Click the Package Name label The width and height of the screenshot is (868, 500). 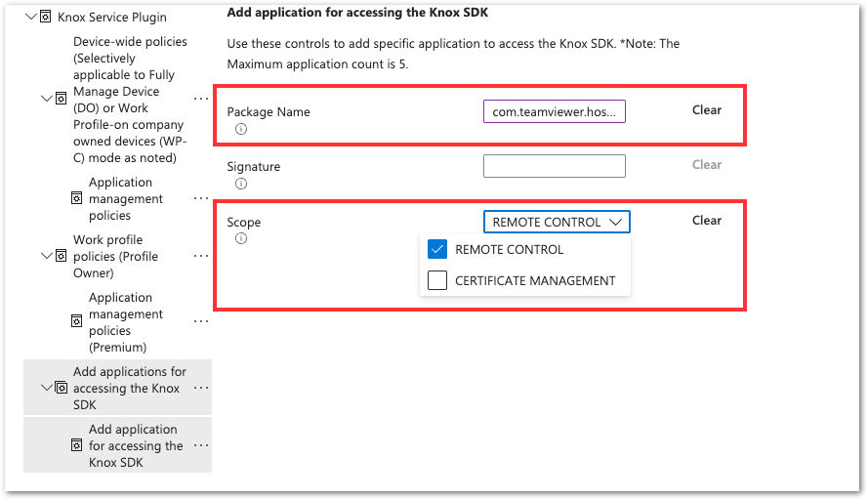point(269,112)
